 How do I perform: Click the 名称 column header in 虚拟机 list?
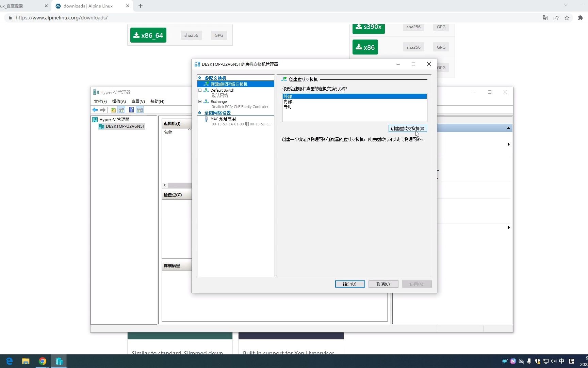point(168,133)
